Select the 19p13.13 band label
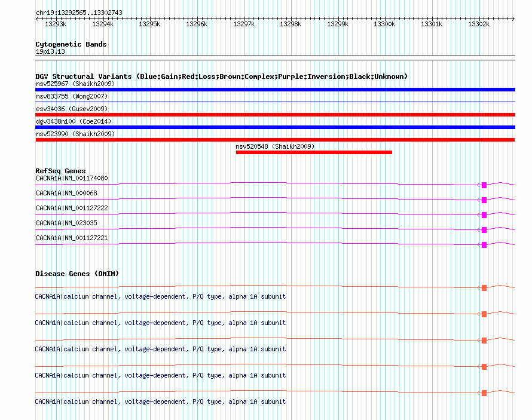Screen dimensions: 532x420 50,51
